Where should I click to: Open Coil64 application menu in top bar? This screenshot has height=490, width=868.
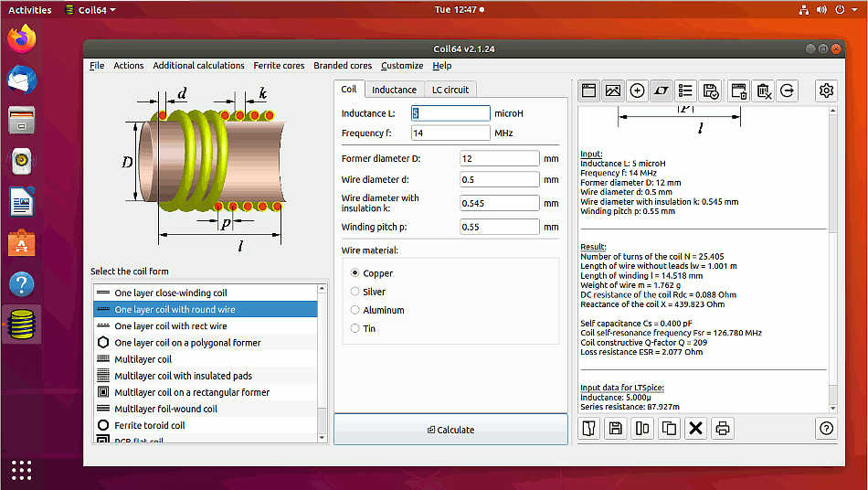coord(90,10)
